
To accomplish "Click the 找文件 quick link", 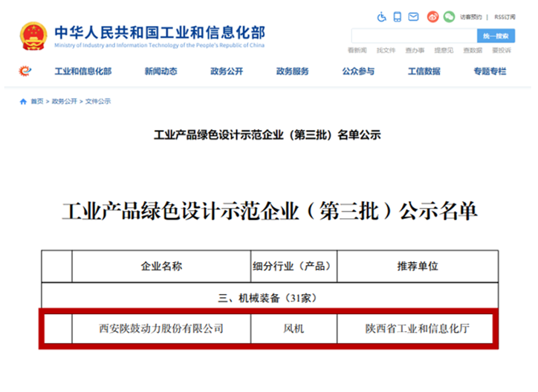I will [386, 50].
